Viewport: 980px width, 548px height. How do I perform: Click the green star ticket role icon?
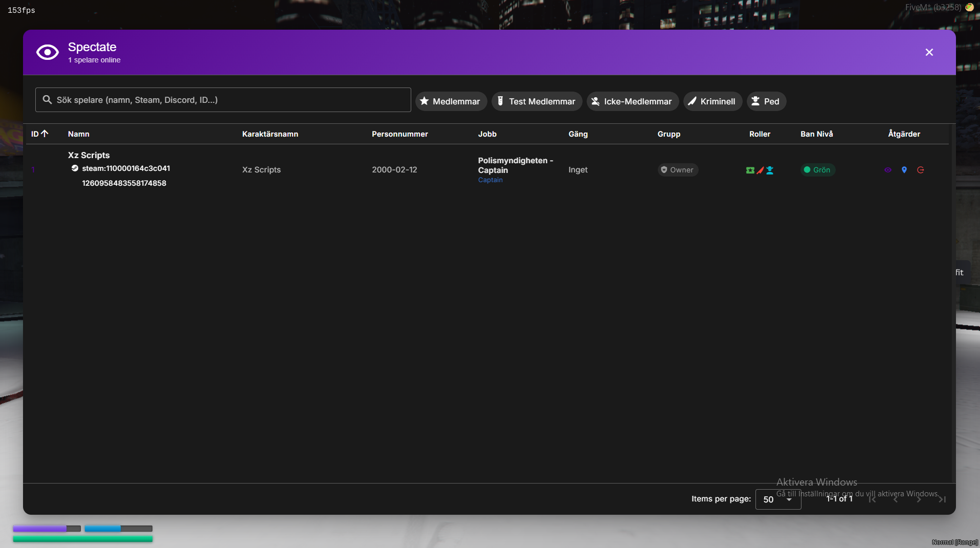(x=750, y=170)
